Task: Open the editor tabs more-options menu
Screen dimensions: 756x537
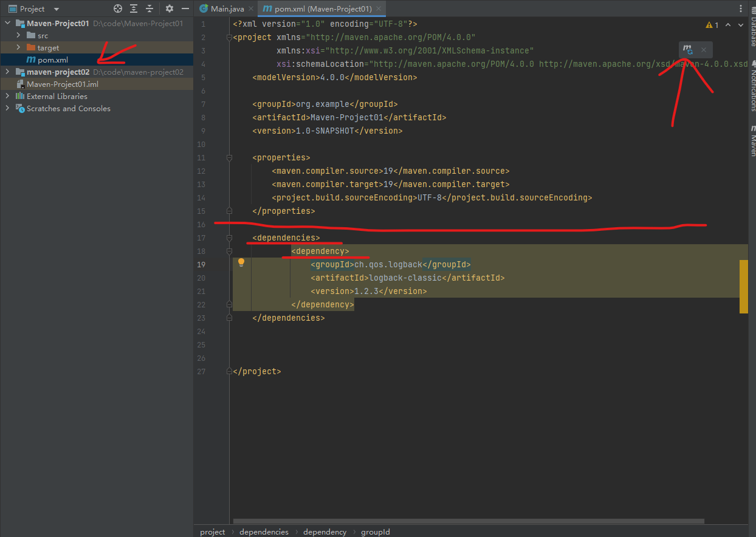Action: tap(741, 9)
